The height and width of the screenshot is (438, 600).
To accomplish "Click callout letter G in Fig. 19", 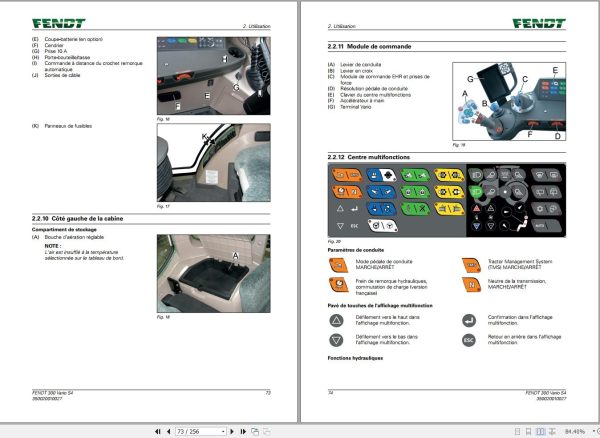I will (470, 79).
